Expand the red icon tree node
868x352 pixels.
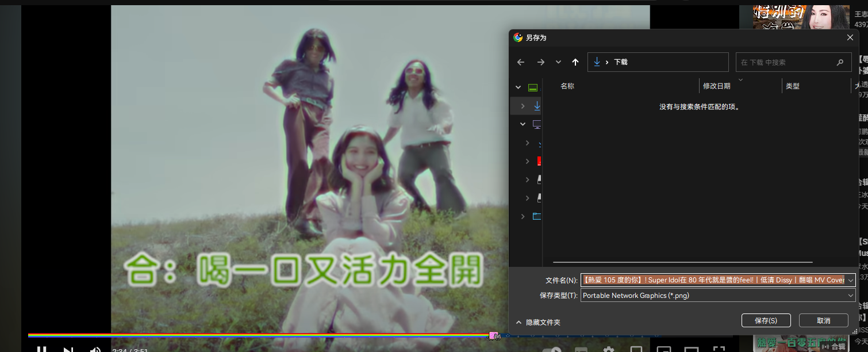527,161
